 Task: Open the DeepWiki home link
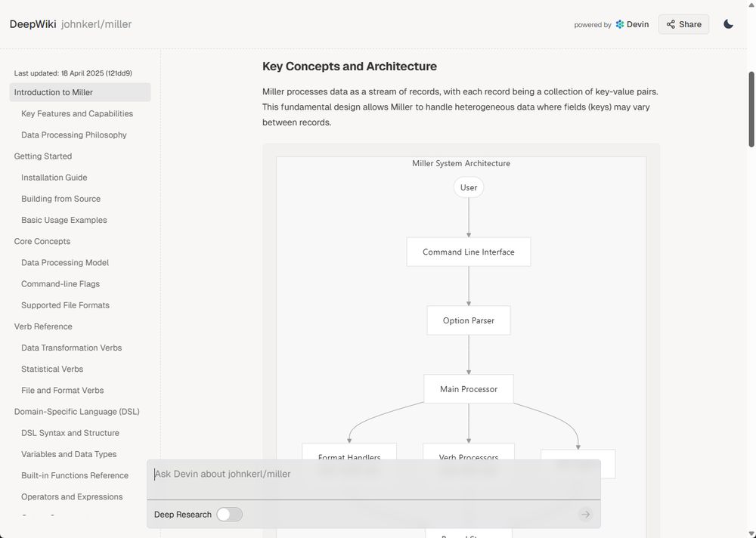(x=33, y=24)
